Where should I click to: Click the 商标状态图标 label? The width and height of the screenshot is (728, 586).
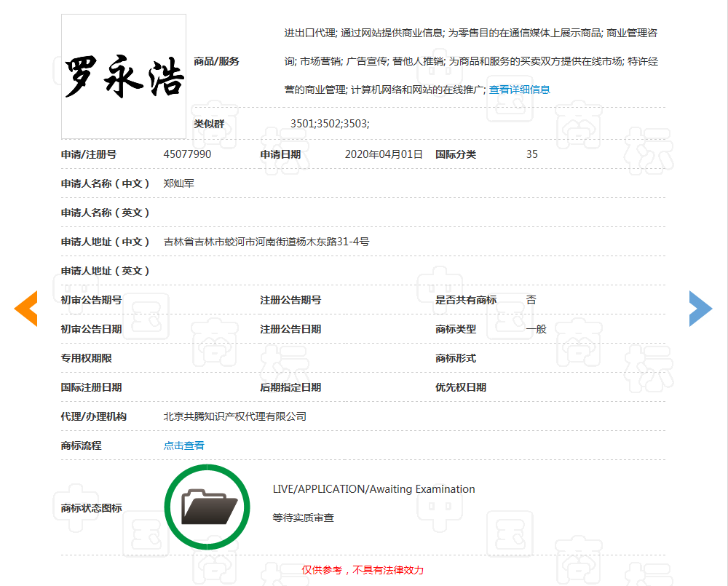pos(92,508)
